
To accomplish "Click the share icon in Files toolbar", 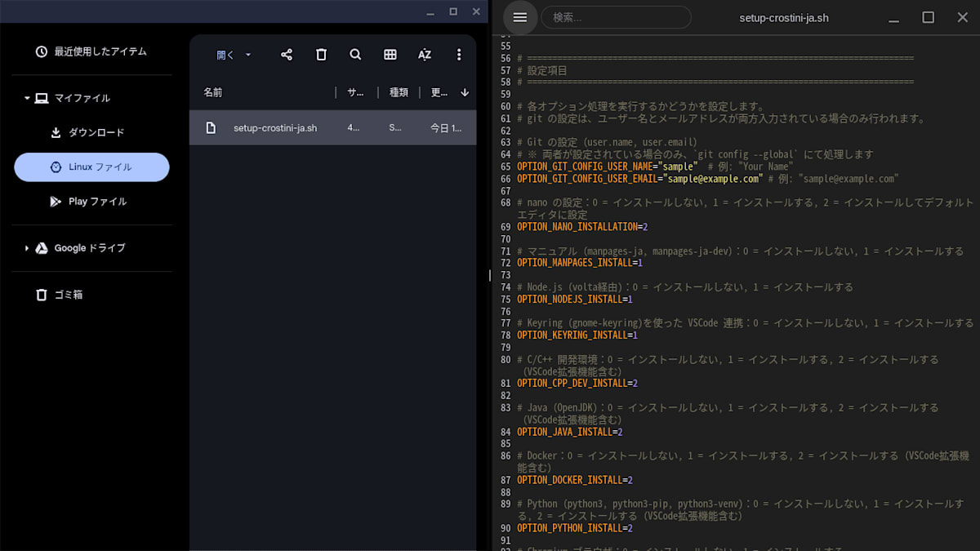I will tap(287, 55).
